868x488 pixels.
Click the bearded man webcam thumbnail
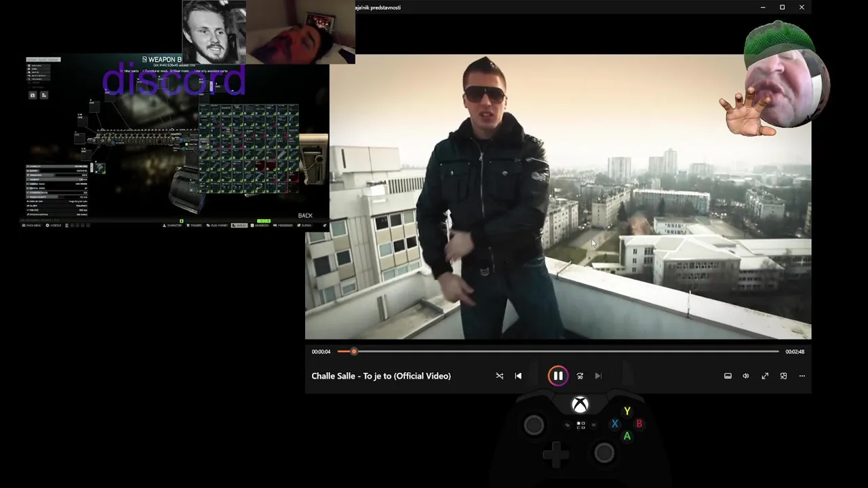pyautogui.click(x=214, y=32)
